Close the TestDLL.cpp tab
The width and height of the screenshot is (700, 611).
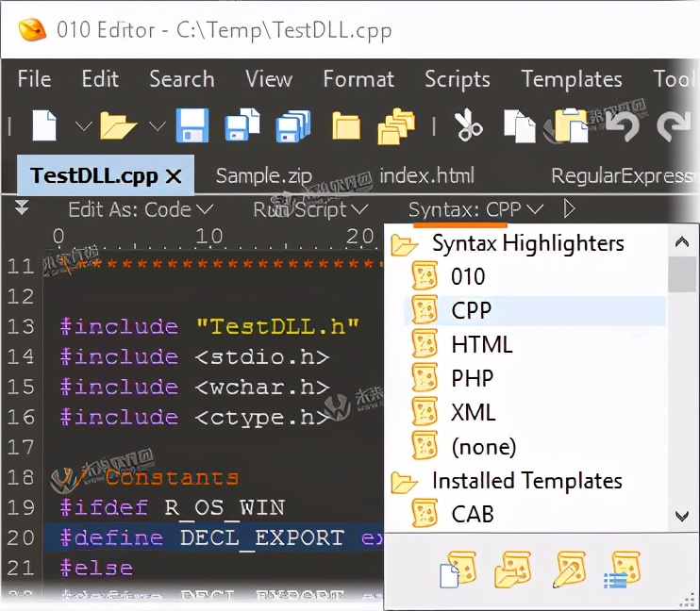[x=174, y=176]
